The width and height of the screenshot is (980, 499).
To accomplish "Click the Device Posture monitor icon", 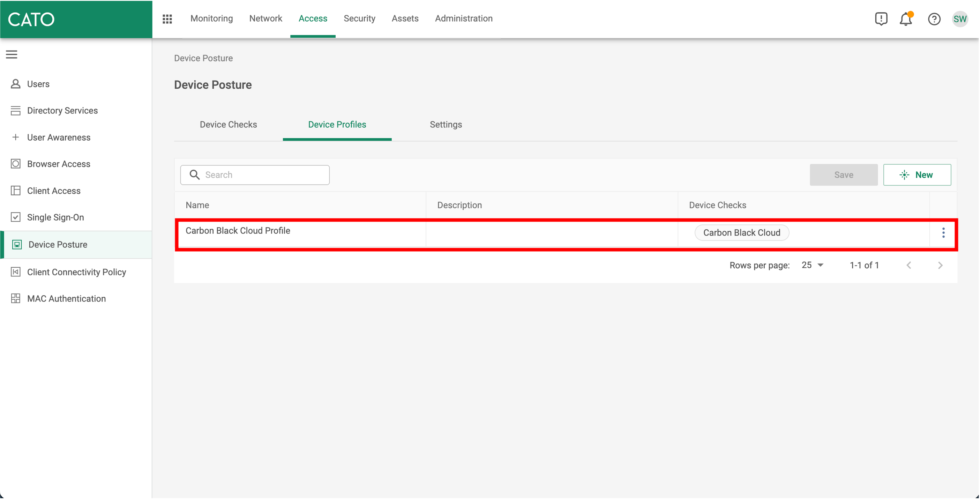I will 17,244.
